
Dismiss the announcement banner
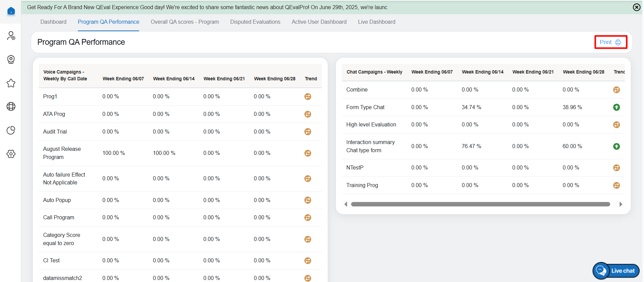[637, 7]
